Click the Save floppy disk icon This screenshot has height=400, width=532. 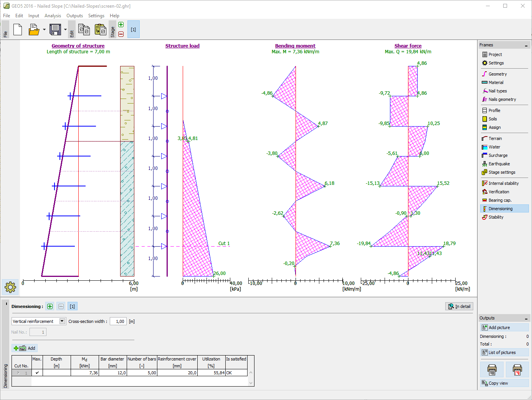pyautogui.click(x=55, y=30)
